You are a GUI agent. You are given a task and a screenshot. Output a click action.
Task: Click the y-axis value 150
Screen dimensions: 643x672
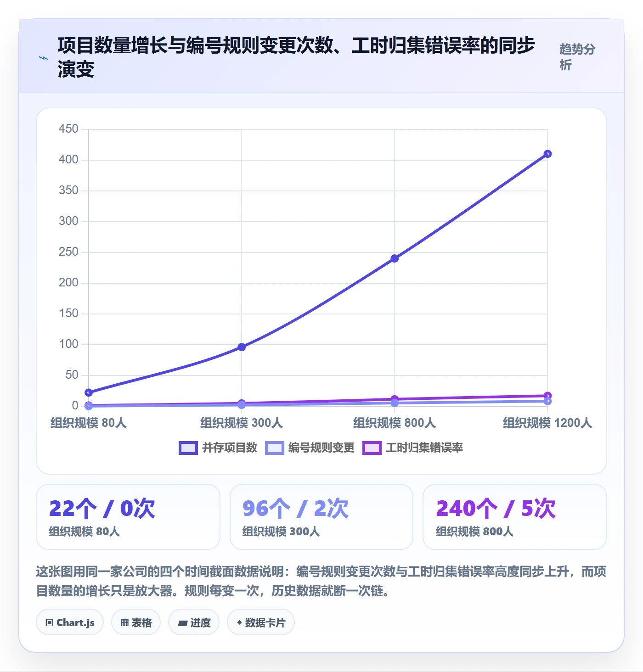coord(68,314)
